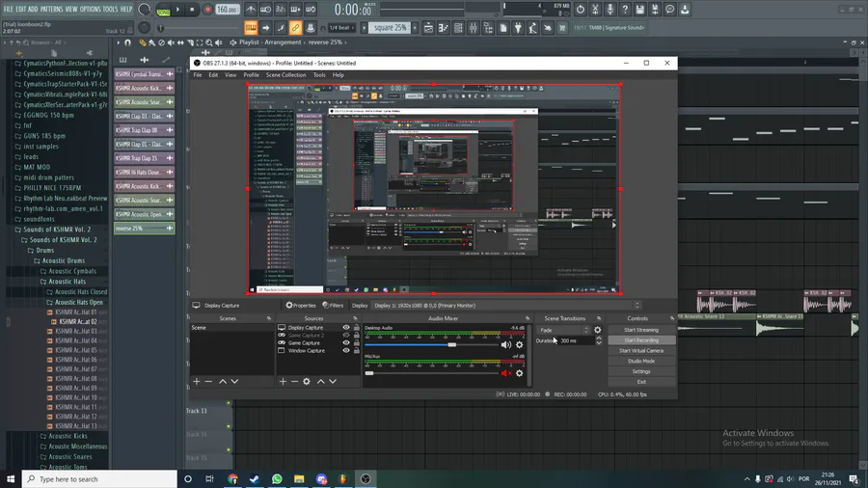The height and width of the screenshot is (488, 868).
Task: Click the chat bubble icon in toolbar
Action: [x=670, y=10]
